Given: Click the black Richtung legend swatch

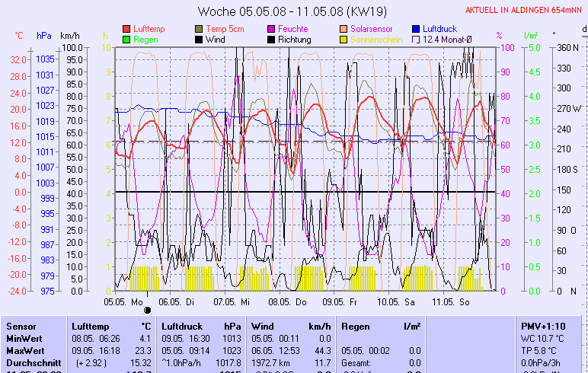Looking at the screenshot, I should pyautogui.click(x=271, y=40).
